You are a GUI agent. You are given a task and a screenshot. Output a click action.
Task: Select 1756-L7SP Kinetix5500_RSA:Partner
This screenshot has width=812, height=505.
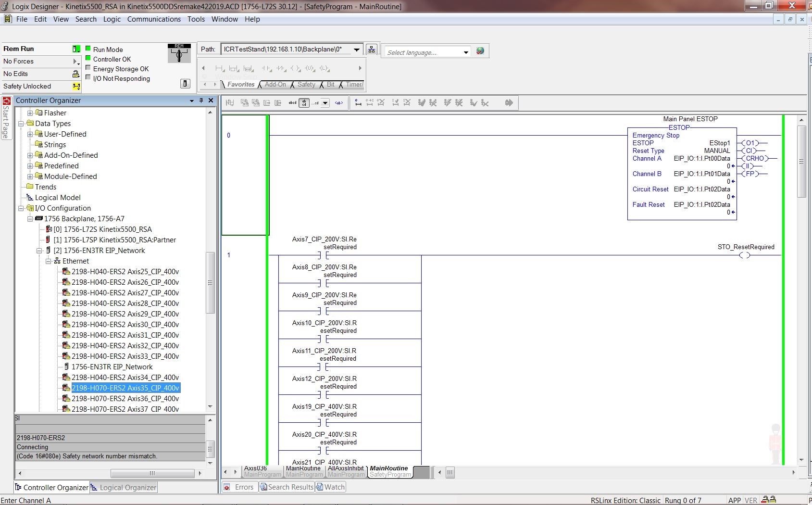[x=115, y=240]
